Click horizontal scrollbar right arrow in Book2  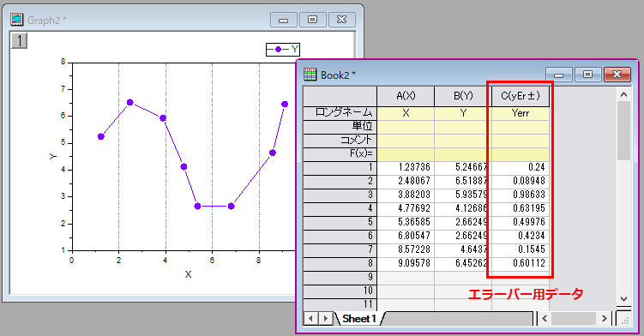(605, 318)
